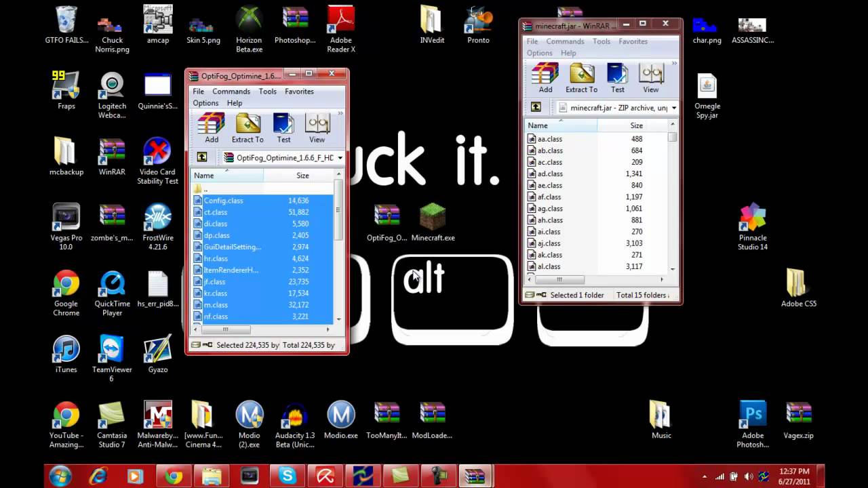
Task: Expand OptiFog archive path dropdown
Action: [x=340, y=158]
